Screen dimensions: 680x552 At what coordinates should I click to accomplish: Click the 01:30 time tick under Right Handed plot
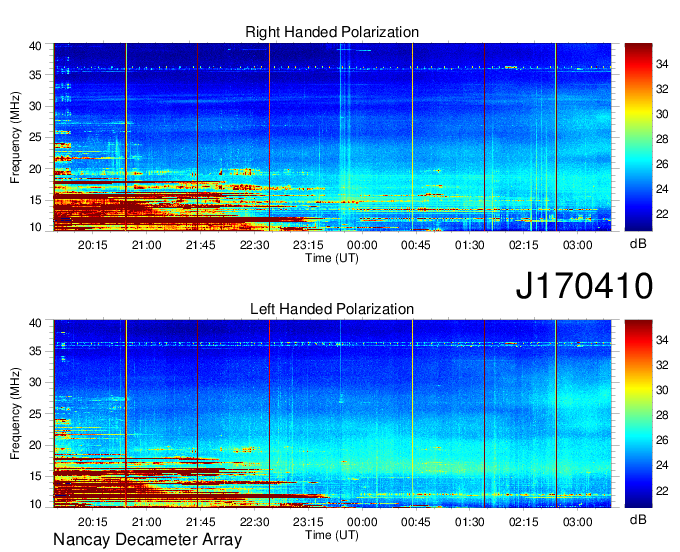click(x=470, y=245)
